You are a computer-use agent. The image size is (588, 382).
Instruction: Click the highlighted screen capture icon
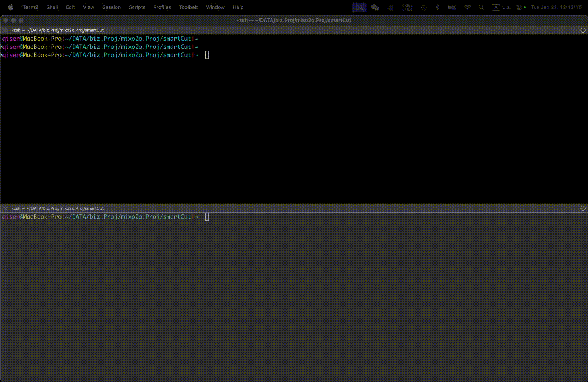coord(359,7)
